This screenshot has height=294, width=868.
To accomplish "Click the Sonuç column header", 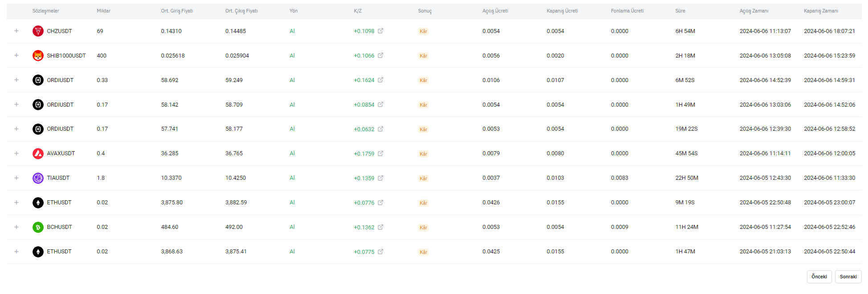I will tap(425, 11).
